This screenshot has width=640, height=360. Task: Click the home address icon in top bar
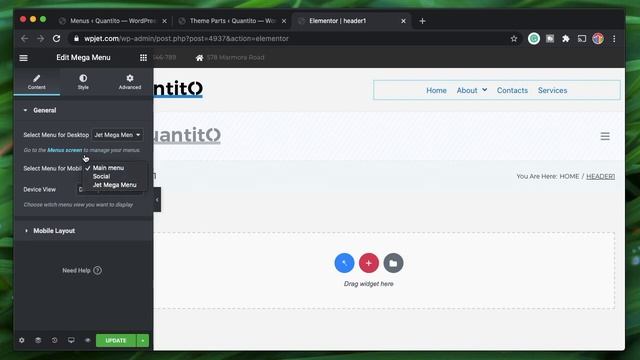click(x=199, y=58)
